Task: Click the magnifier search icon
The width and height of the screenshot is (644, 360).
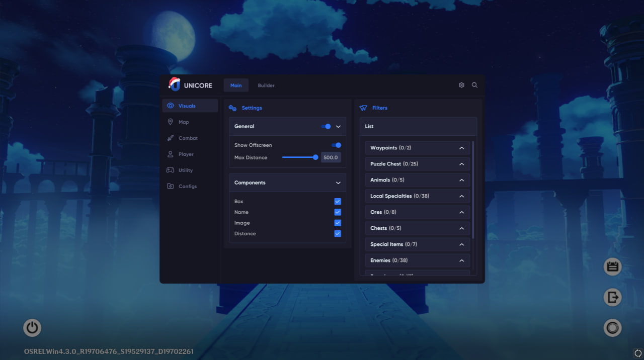Action: click(x=474, y=85)
